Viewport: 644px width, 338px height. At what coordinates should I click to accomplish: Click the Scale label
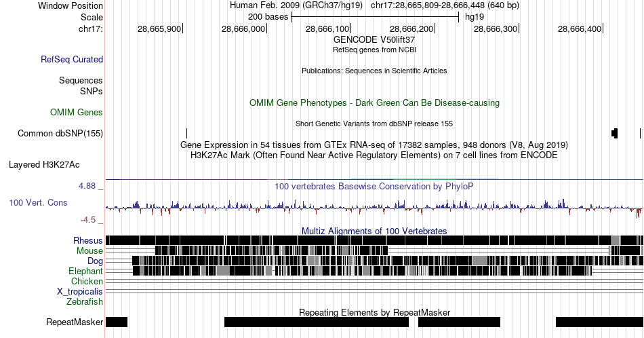92,17
